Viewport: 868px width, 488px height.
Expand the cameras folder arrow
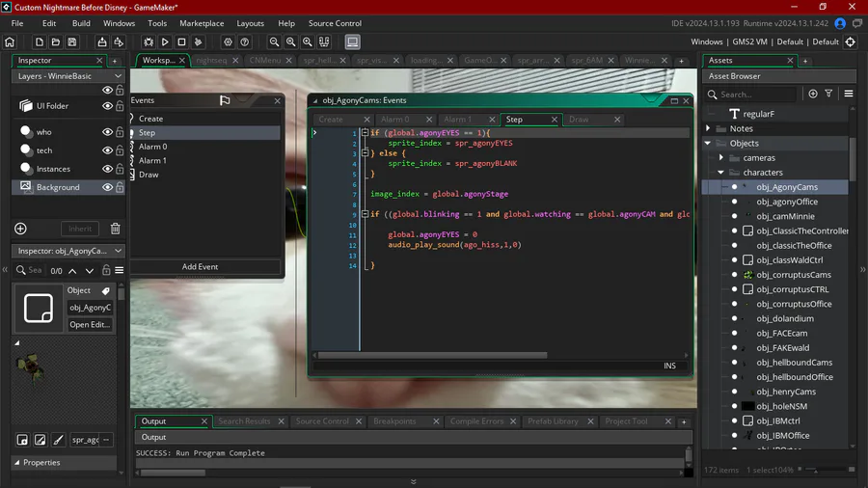(x=720, y=158)
